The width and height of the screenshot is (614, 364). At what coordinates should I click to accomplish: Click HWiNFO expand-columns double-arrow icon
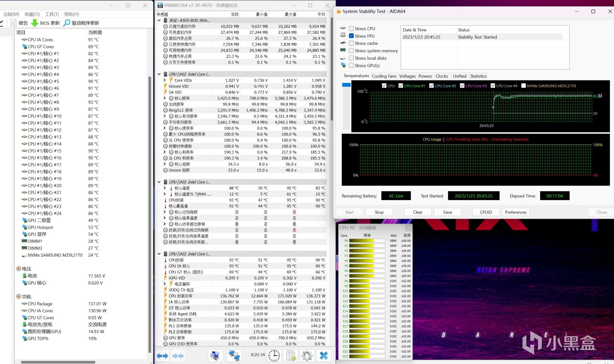(162, 356)
